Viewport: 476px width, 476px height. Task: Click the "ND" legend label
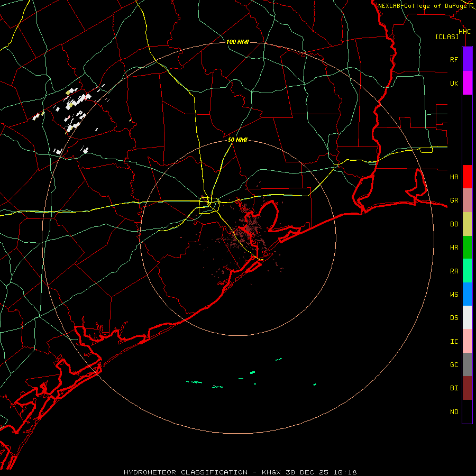coord(454,411)
